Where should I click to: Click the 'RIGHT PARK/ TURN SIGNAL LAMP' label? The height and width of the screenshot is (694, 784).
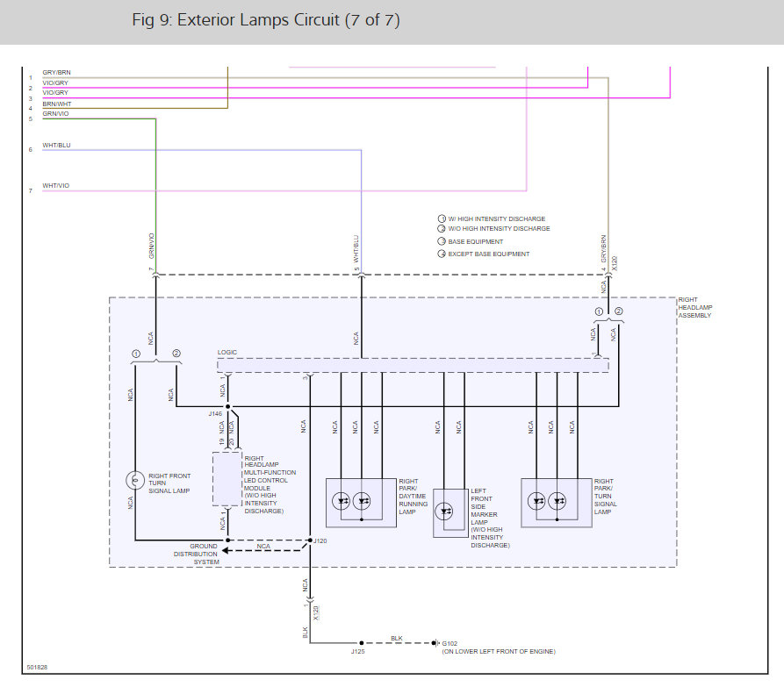[x=606, y=496]
